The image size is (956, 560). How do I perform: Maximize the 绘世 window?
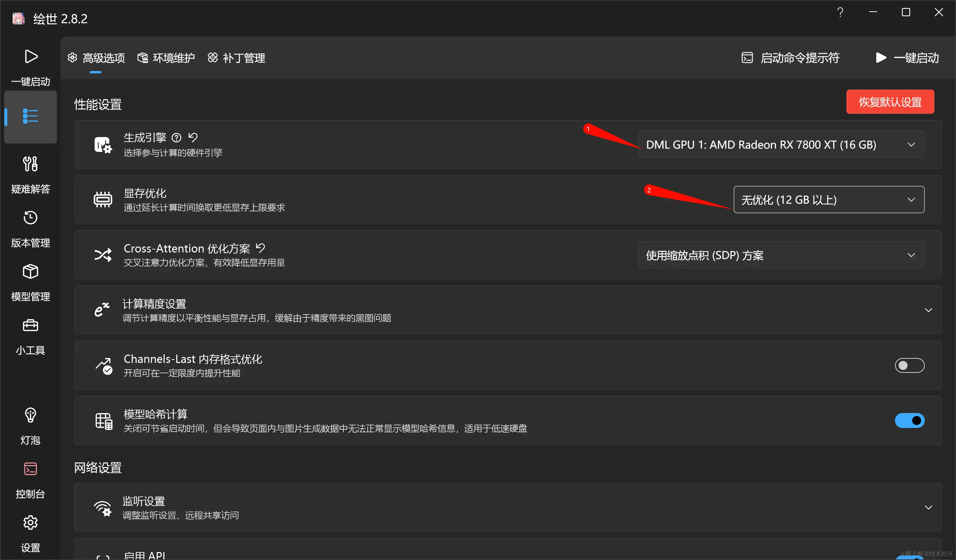[x=906, y=13]
